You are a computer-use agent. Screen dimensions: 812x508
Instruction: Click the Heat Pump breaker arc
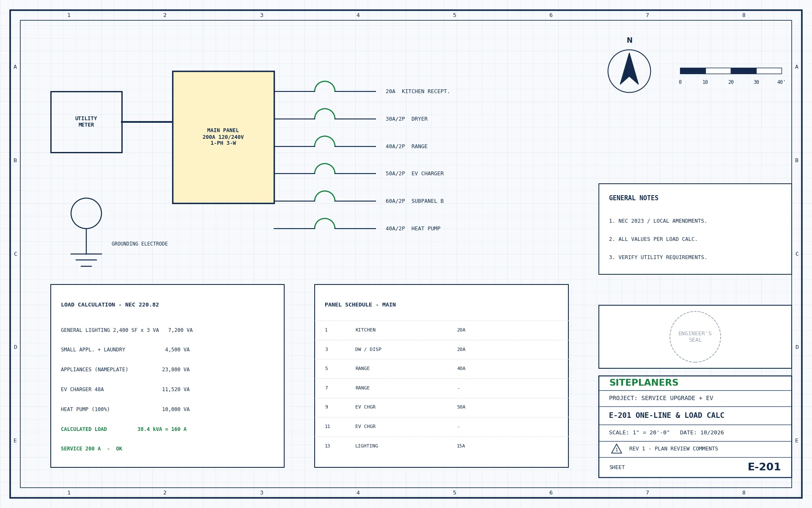pyautogui.click(x=325, y=224)
